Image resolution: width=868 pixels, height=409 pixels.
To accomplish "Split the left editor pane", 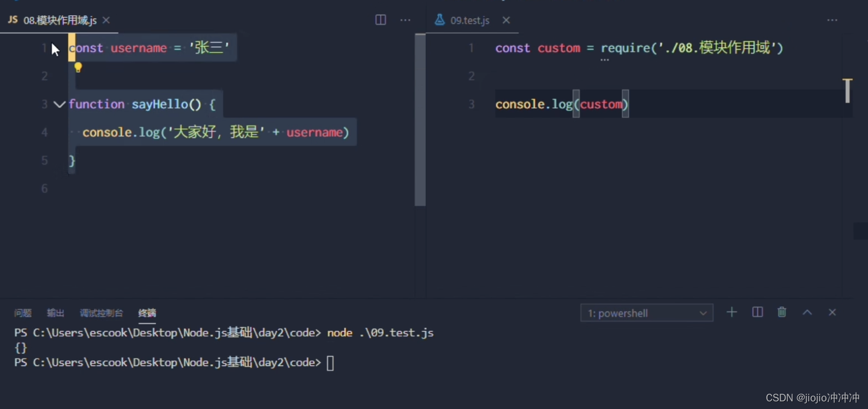I will (x=381, y=20).
